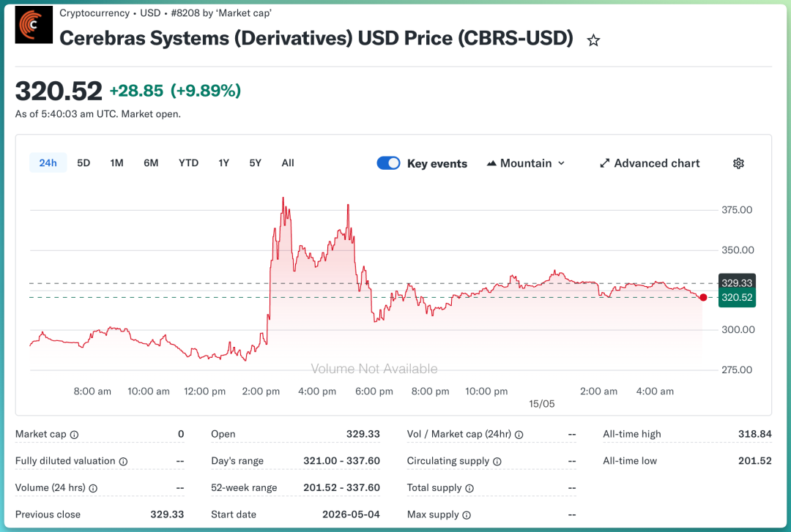Click info icon next to Total supply

click(469, 488)
